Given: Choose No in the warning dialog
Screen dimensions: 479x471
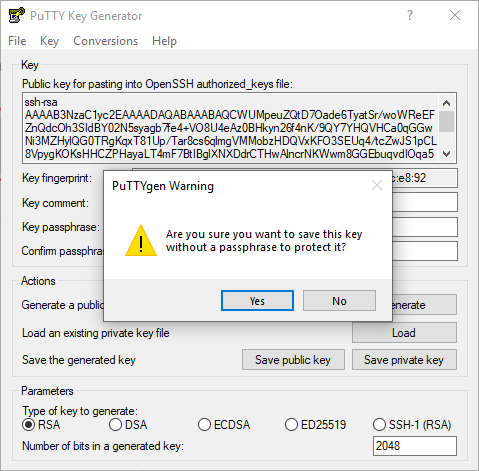Looking at the screenshot, I should (339, 301).
